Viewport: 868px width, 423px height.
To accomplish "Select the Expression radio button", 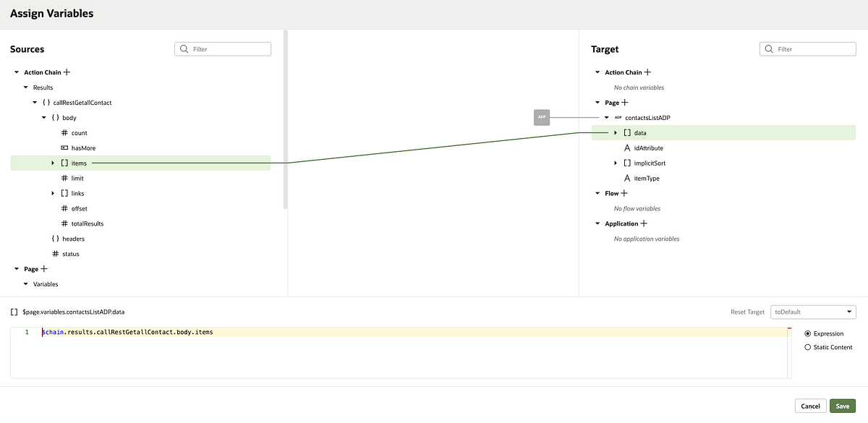I will [808, 333].
